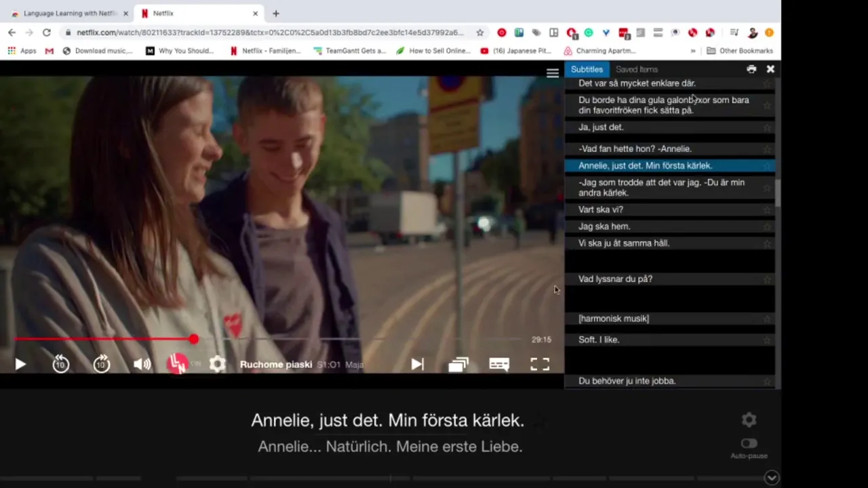Select subtitle "Ja, just det."
Viewport: 868px width, 488px height.
click(x=670, y=127)
